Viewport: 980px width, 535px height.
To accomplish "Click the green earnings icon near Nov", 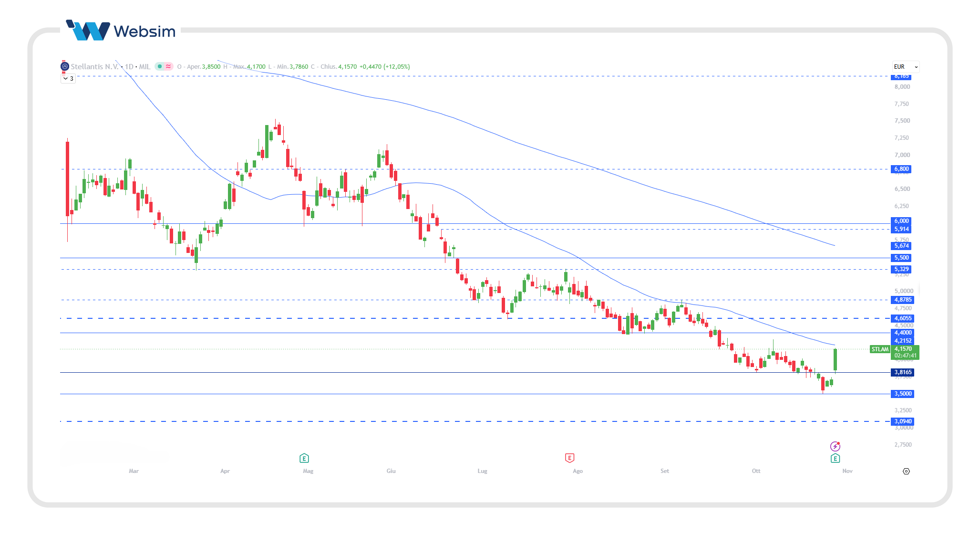I will [835, 458].
